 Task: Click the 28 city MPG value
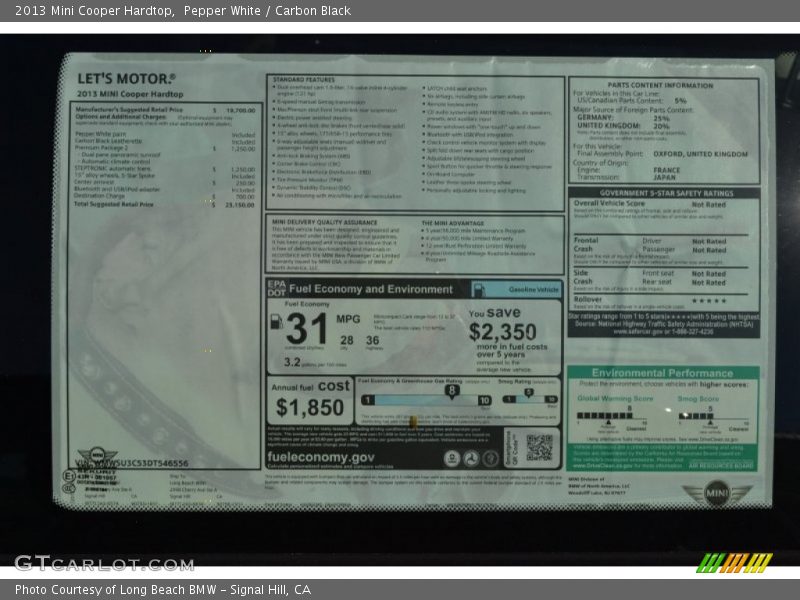(x=347, y=340)
